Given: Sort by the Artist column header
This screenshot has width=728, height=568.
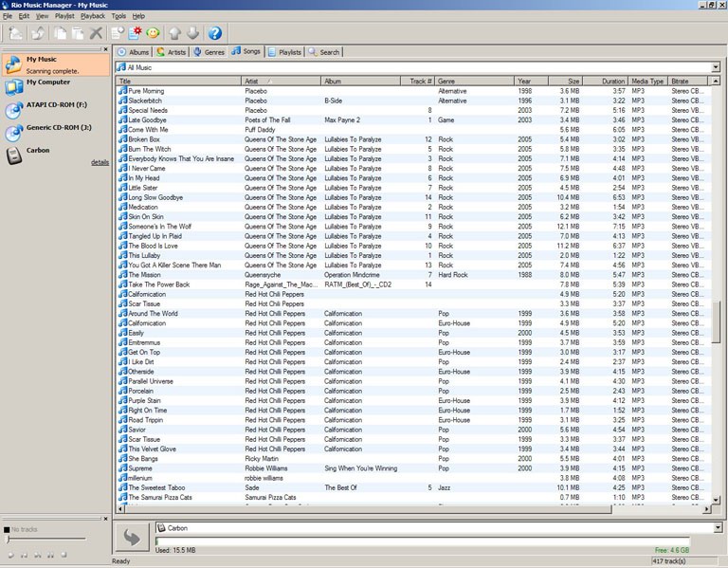Looking at the screenshot, I should [x=281, y=81].
